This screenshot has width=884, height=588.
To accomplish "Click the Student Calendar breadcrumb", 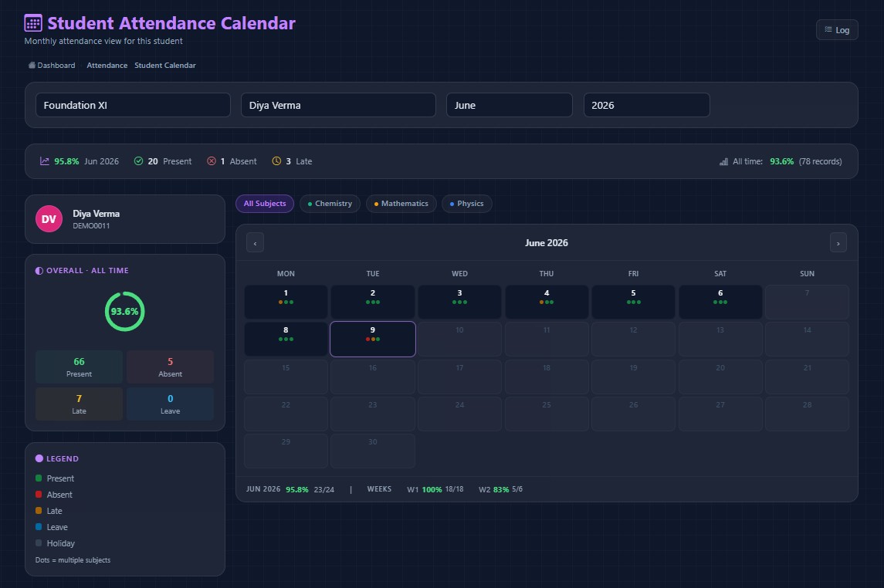I will tap(165, 66).
